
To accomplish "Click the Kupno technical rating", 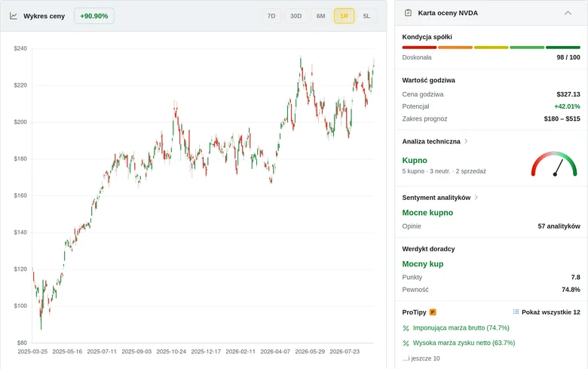I will [415, 160].
